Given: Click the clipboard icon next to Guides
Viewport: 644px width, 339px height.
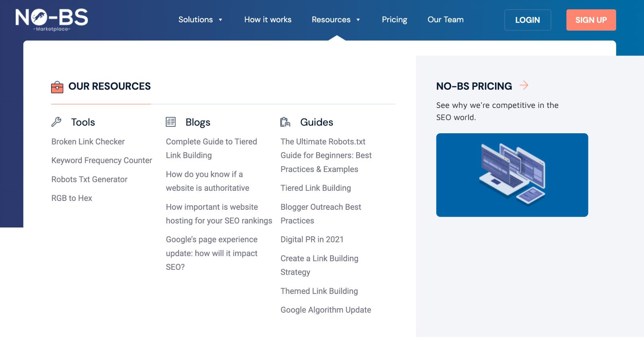Looking at the screenshot, I should coord(285,122).
